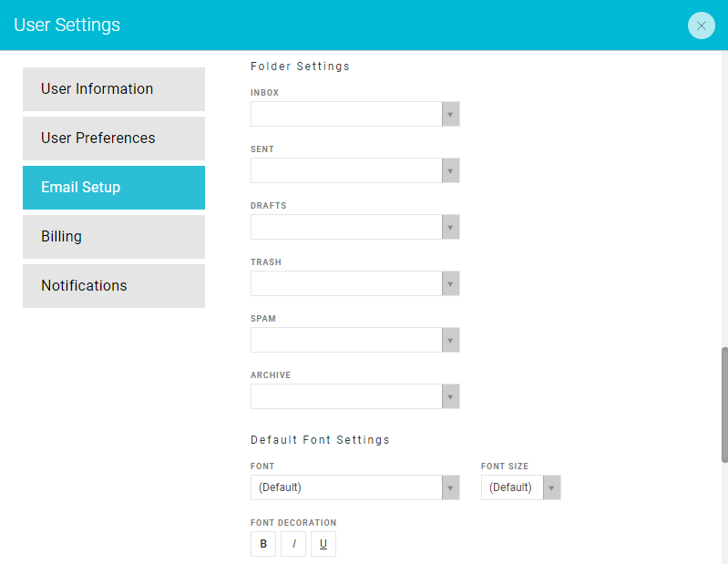
Task: Go to the Billing tab
Action: pyautogui.click(x=114, y=237)
